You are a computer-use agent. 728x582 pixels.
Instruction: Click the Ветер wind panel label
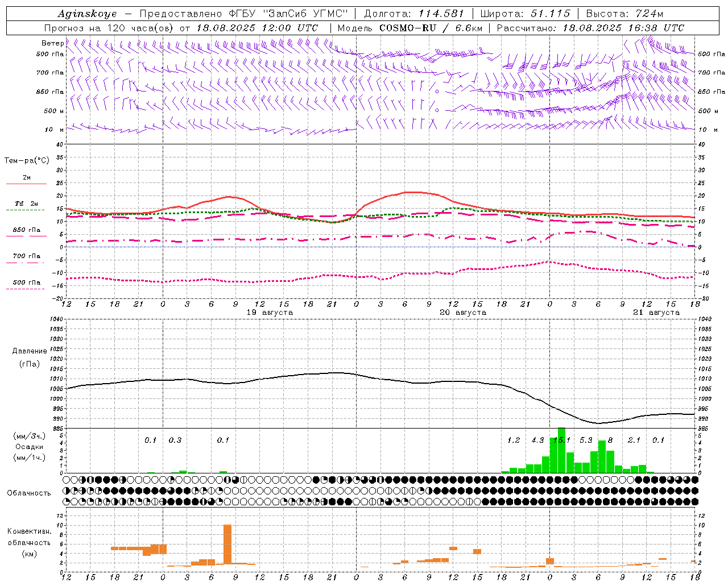pyautogui.click(x=52, y=43)
